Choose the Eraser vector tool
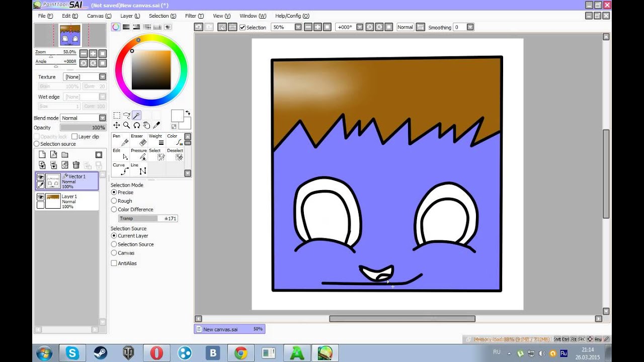 139,140
